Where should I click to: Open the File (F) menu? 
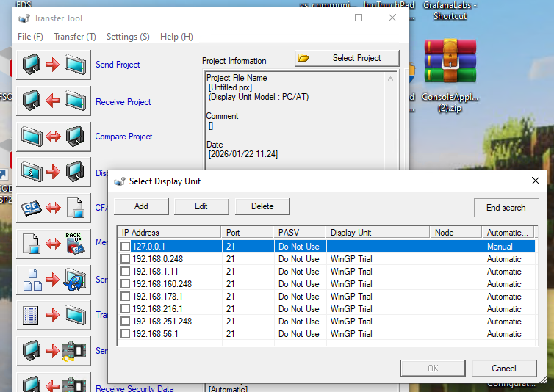click(30, 37)
